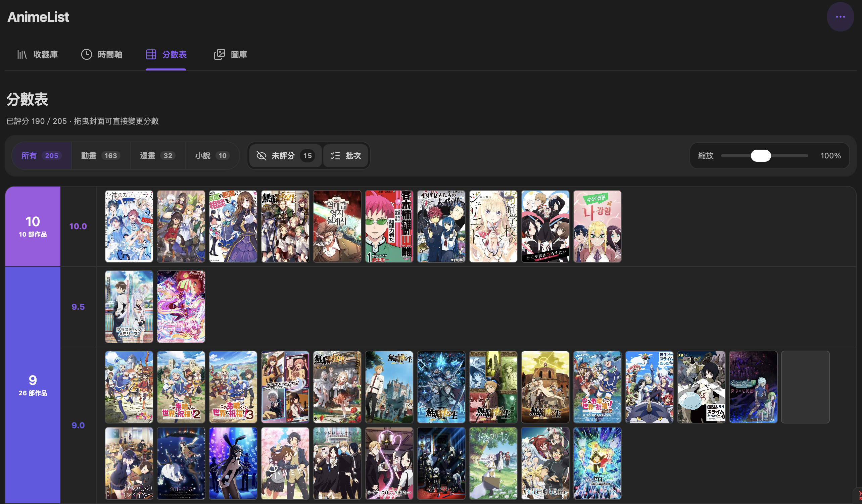The image size is (862, 504).
Task: Open the 僕の心のヤバイやつ cover
Action: (129, 464)
